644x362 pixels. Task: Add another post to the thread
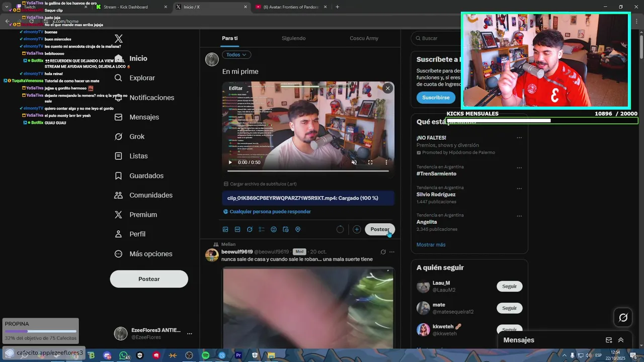click(x=357, y=229)
